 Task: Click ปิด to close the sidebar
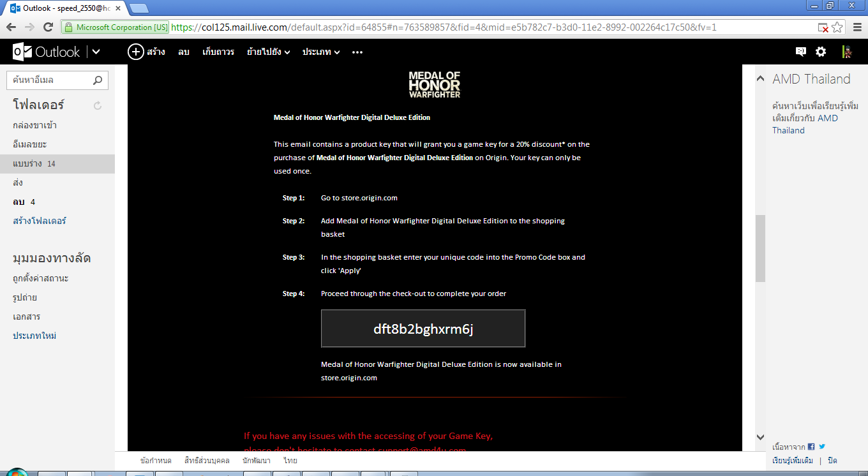[832, 461]
